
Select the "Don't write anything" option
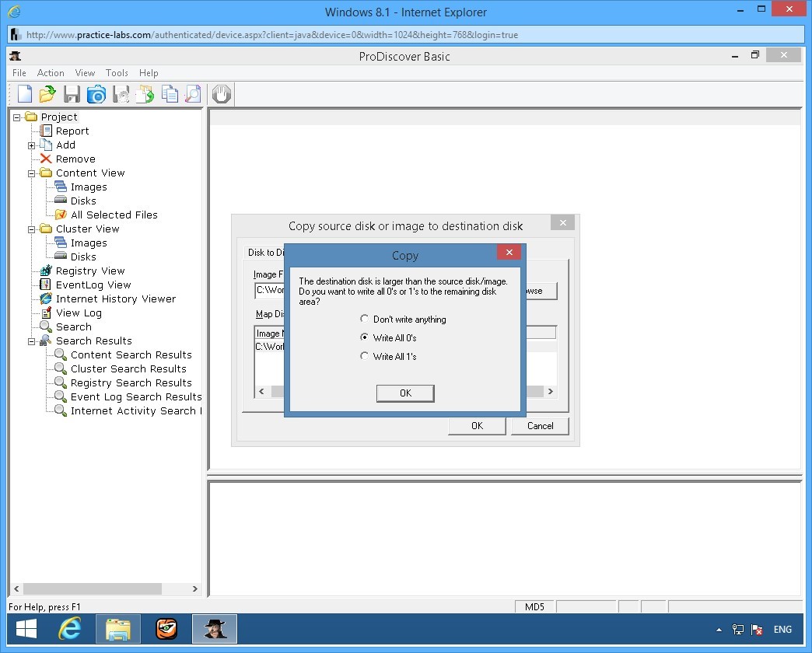tap(364, 319)
